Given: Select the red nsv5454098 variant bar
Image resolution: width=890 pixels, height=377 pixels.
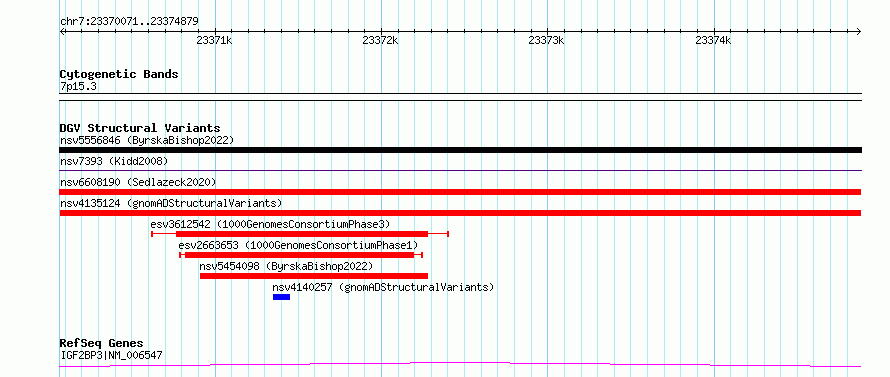Looking at the screenshot, I should point(314,276).
